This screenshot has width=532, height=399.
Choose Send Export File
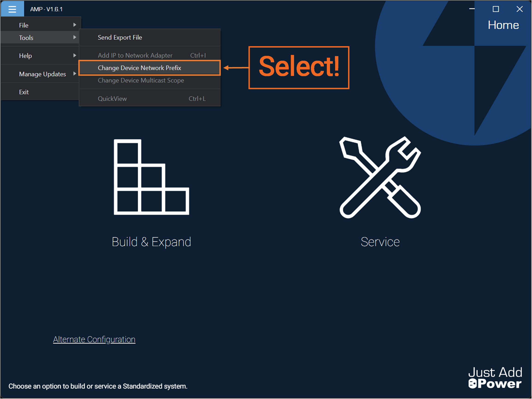click(120, 38)
